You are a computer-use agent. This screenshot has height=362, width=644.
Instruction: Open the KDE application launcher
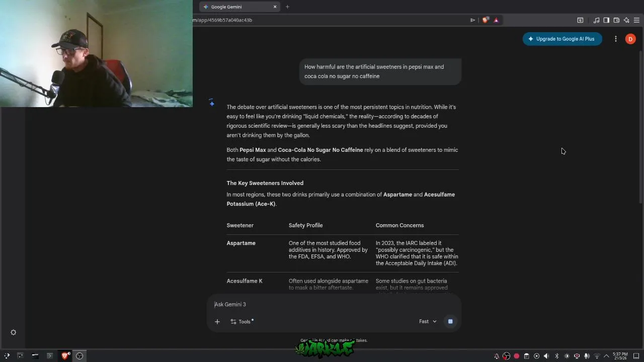[7, 356]
